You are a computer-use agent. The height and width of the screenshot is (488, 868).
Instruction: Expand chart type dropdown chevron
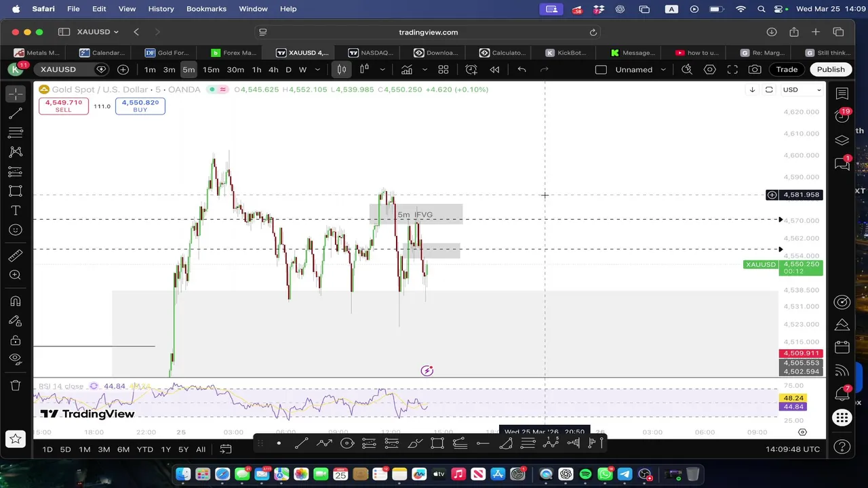click(382, 69)
